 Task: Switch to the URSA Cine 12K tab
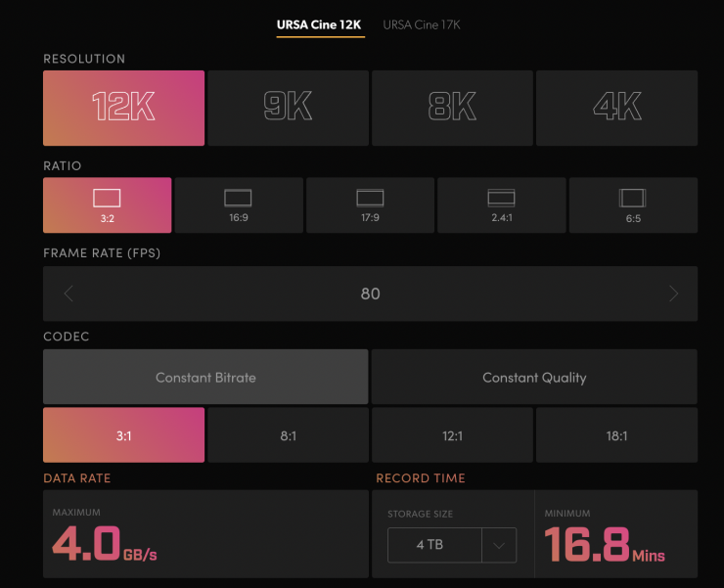320,24
